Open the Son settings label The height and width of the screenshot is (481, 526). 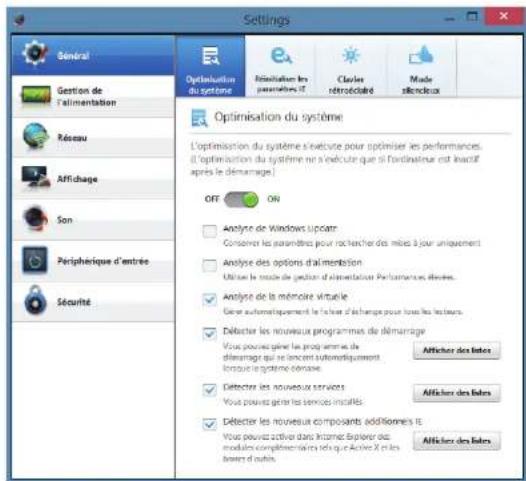[x=64, y=220]
